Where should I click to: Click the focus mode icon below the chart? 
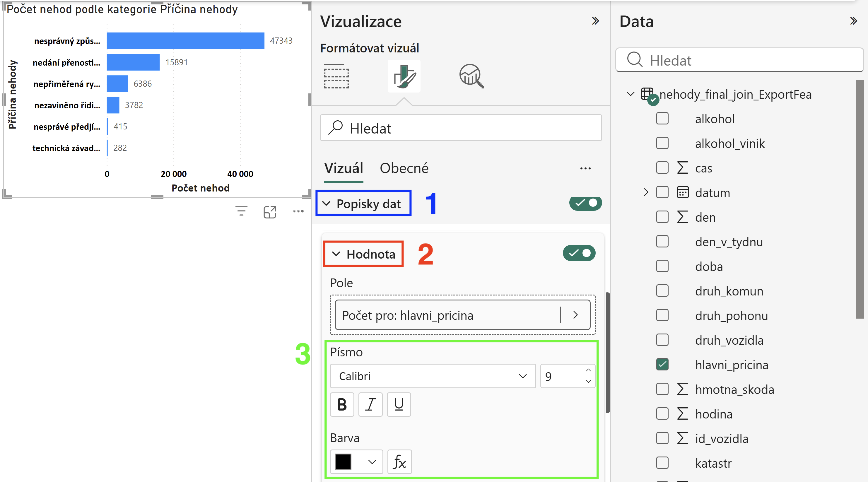[270, 212]
